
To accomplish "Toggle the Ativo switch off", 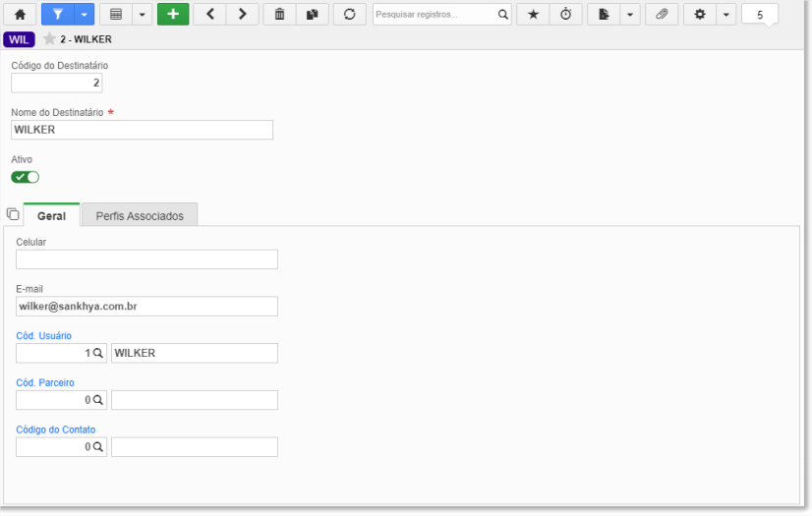I will coord(25,177).
